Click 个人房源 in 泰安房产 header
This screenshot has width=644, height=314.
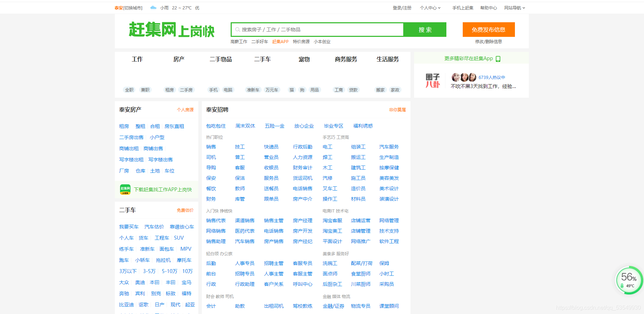[x=185, y=110]
